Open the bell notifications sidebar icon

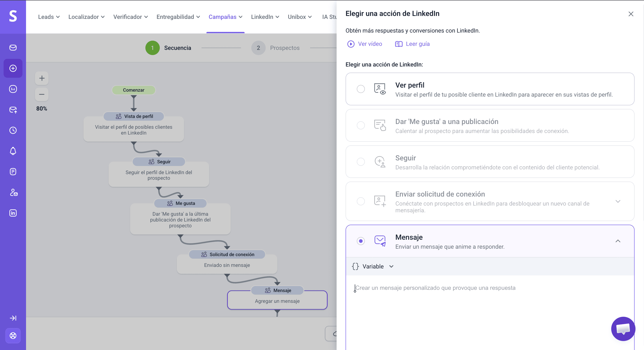13,151
